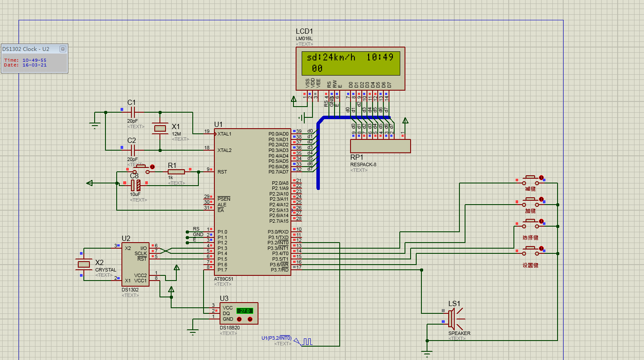Viewport: 644px width, 360px height.
Task: Click the Date value in clock popup
Action: (x=34, y=65)
